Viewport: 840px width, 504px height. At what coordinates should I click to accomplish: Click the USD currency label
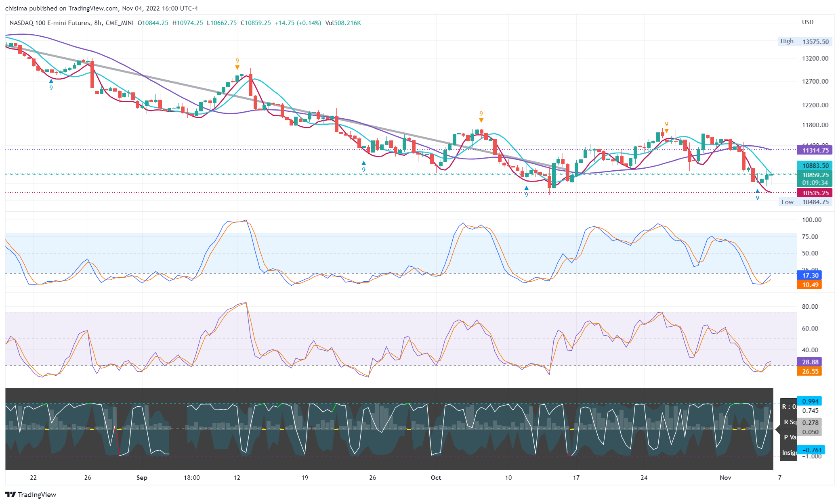[807, 22]
